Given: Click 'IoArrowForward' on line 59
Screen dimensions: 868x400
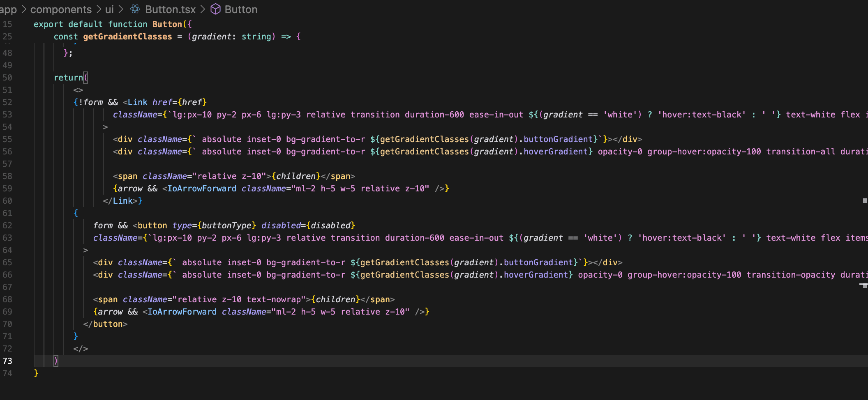Looking at the screenshot, I should tap(202, 189).
